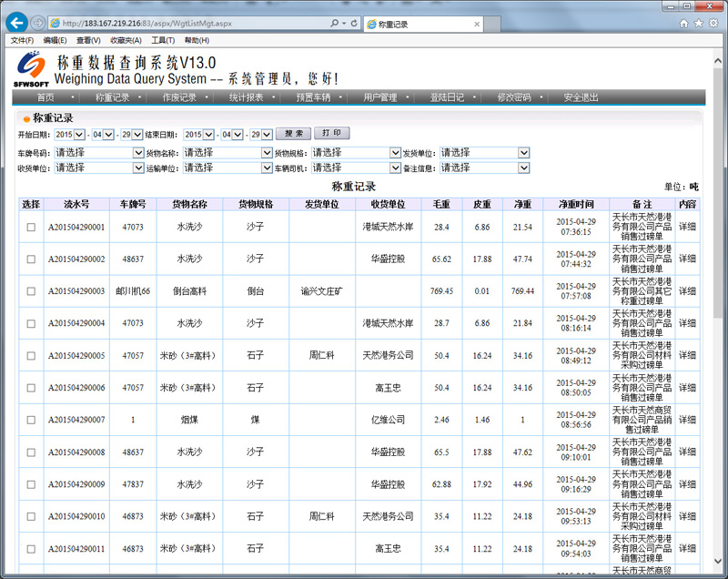Open browser home icon

tap(683, 24)
